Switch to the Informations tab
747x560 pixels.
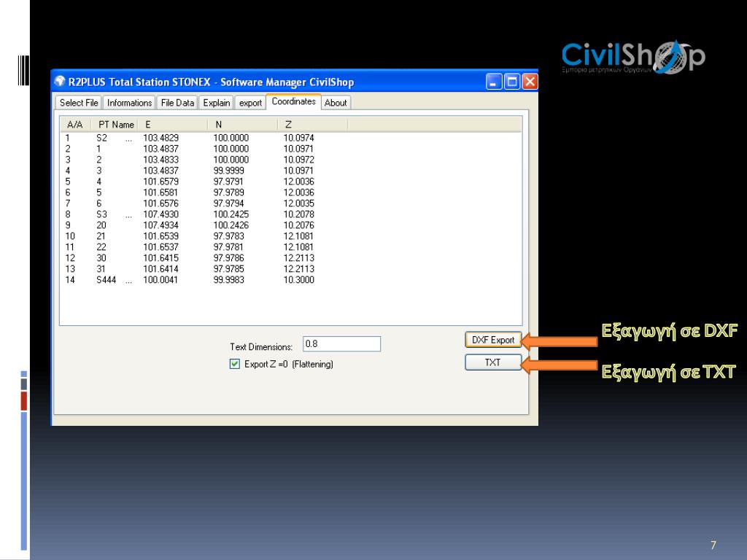point(129,103)
